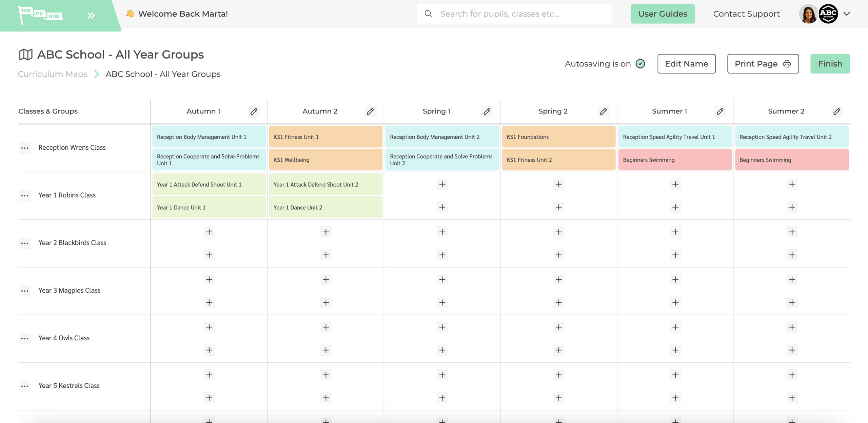
Task: Click the printer icon inside Print Page button
Action: pos(787,63)
